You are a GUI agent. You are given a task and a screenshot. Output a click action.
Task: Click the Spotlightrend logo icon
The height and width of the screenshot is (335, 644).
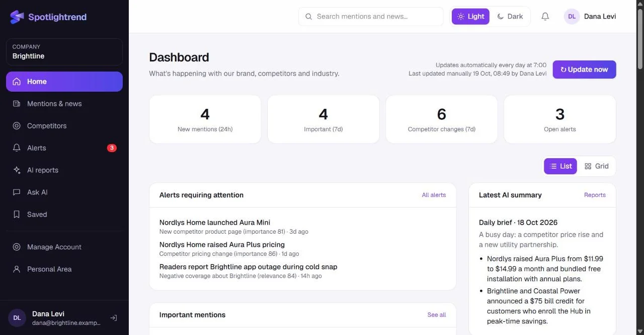click(x=17, y=17)
